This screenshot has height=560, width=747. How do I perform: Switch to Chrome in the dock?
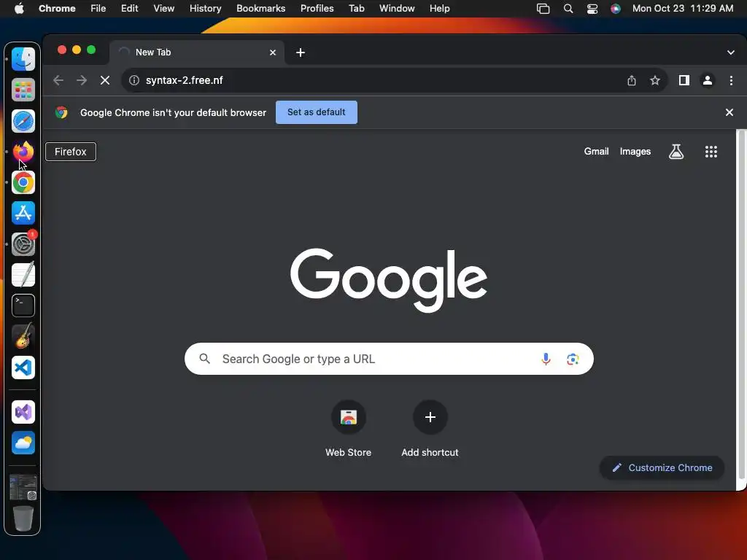point(23,182)
